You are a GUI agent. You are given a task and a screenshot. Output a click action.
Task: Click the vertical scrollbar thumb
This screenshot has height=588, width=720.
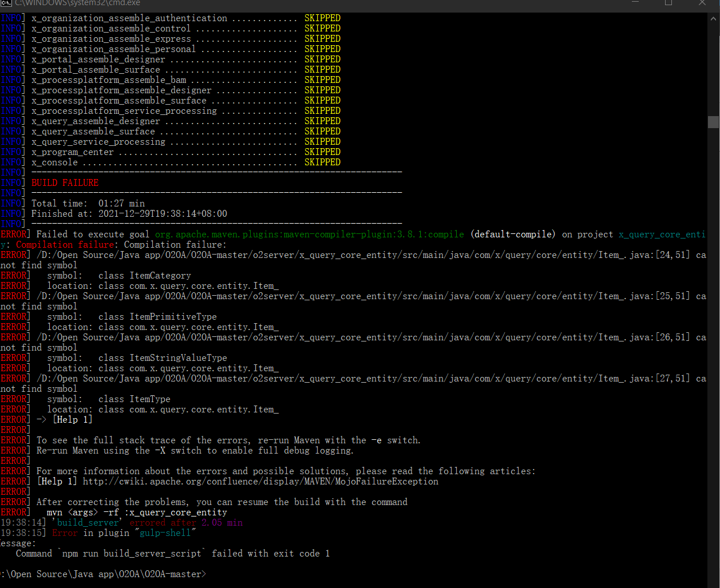point(713,122)
